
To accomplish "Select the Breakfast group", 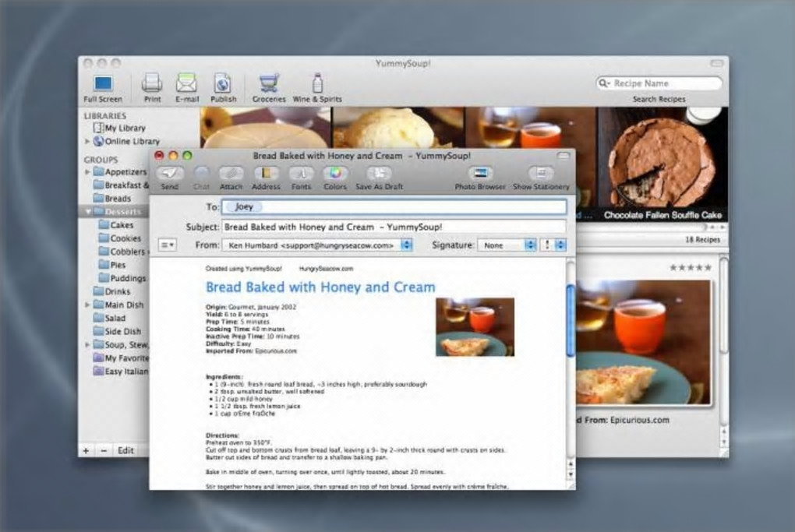I will click(121, 185).
